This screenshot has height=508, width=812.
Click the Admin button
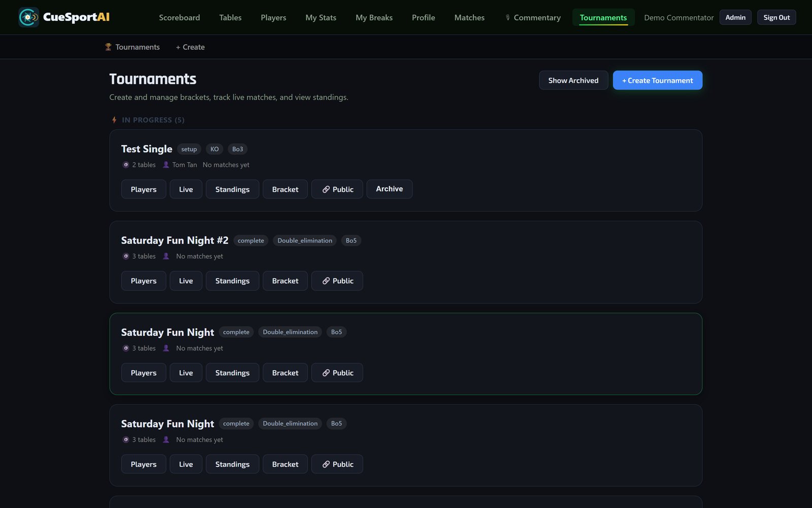pyautogui.click(x=735, y=17)
